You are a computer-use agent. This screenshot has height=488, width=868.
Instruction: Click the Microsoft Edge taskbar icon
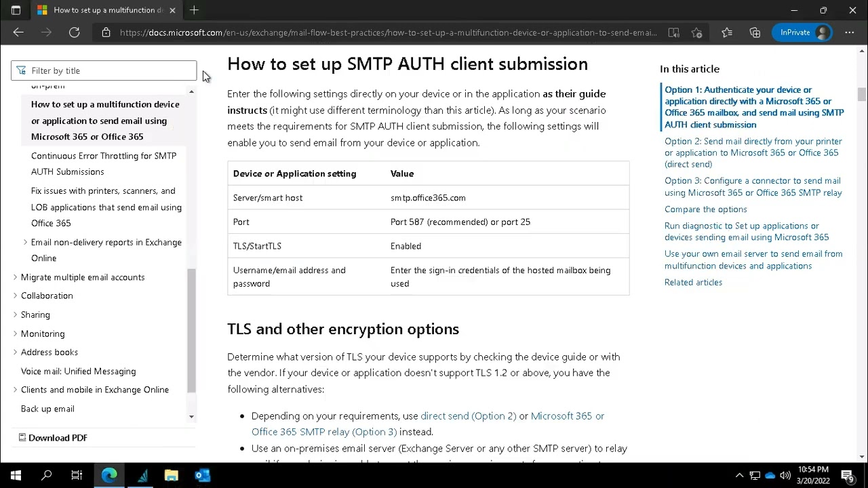pos(109,476)
